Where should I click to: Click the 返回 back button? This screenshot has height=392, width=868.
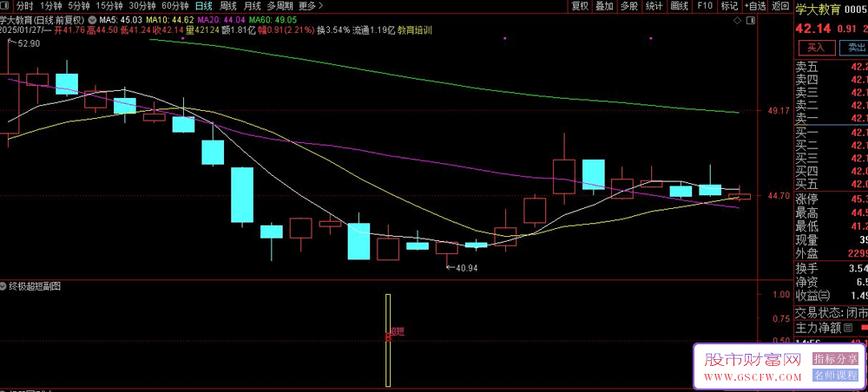(780, 7)
